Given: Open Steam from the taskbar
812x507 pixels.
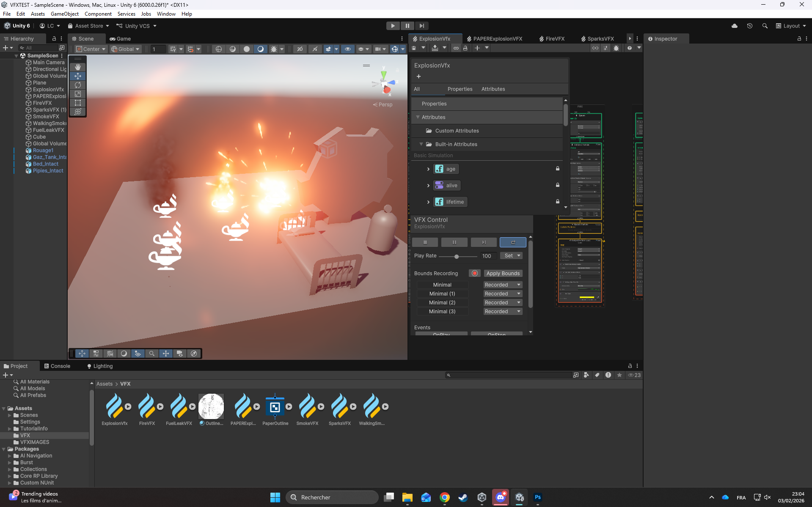Looking at the screenshot, I should tap(463, 497).
